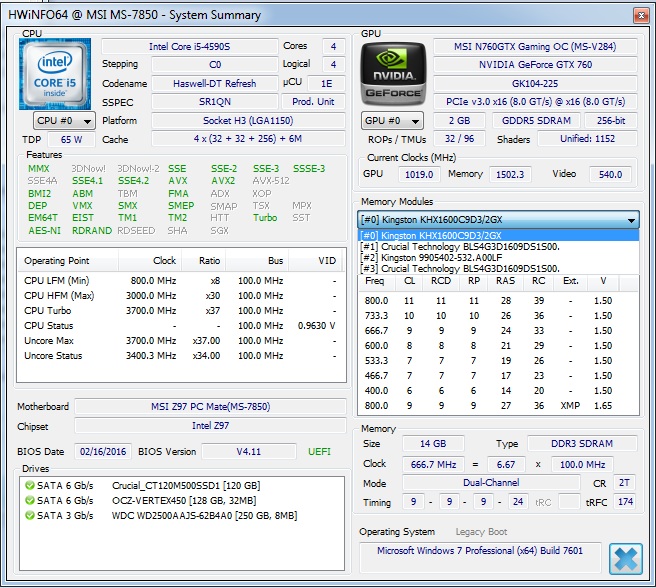Click the Haswell-DT Refresh codename field
This screenshot has height=588, width=656.
click(215, 83)
